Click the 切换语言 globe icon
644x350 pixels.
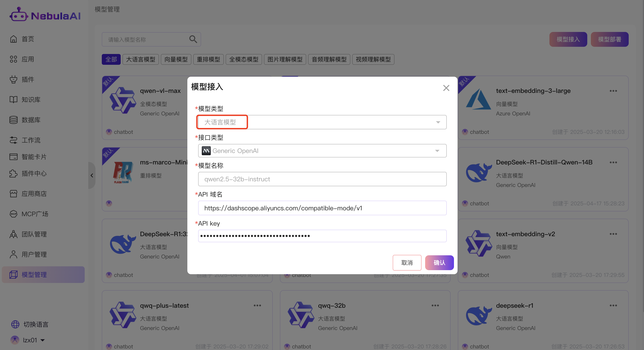pyautogui.click(x=15, y=324)
